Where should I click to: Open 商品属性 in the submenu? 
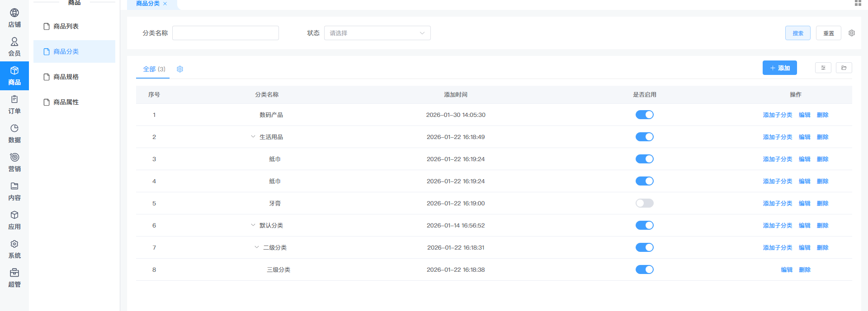pos(74,102)
